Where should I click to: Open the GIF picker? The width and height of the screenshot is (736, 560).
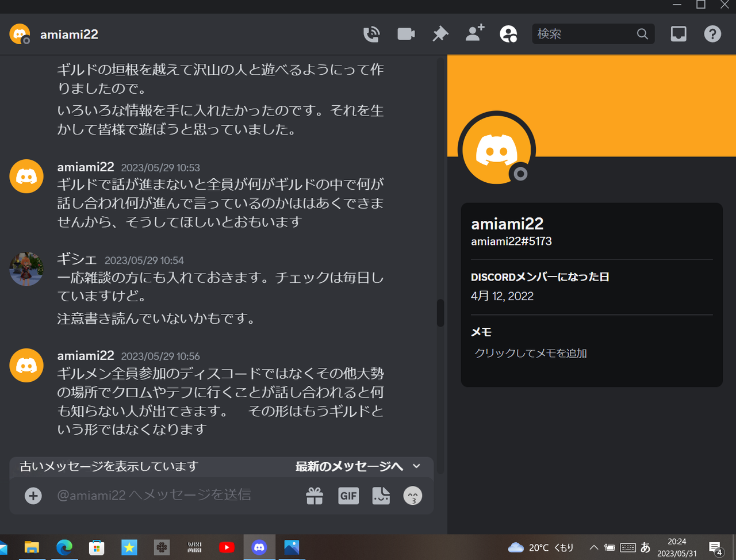tap(348, 496)
